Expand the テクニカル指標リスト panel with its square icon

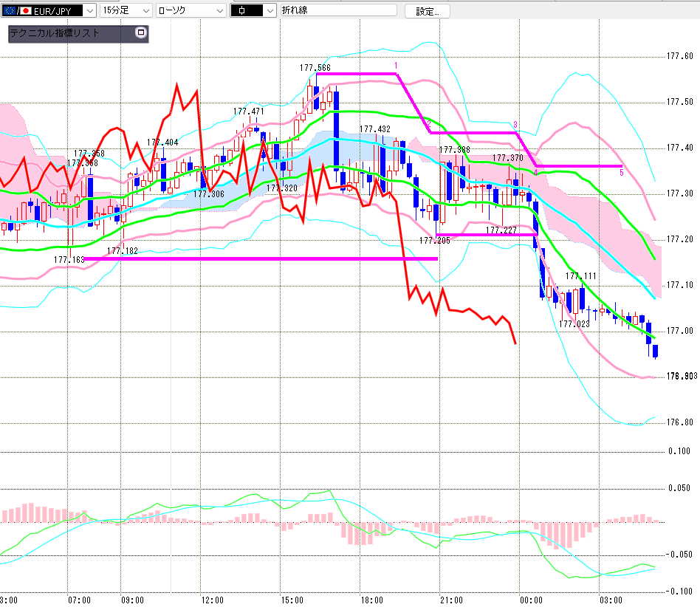point(140,32)
